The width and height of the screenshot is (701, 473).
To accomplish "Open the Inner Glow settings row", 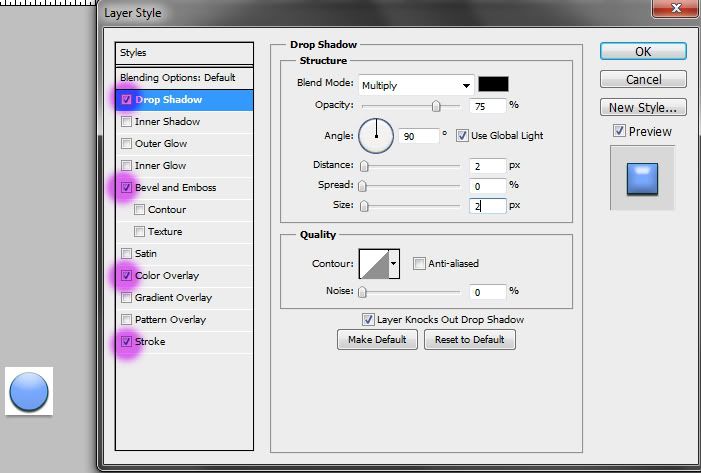I will pyautogui.click(x=184, y=165).
